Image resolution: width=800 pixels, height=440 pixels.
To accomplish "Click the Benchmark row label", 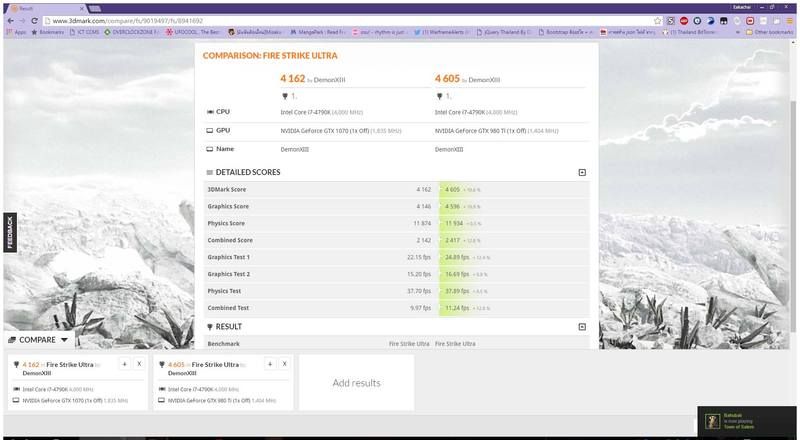I will (x=223, y=344).
